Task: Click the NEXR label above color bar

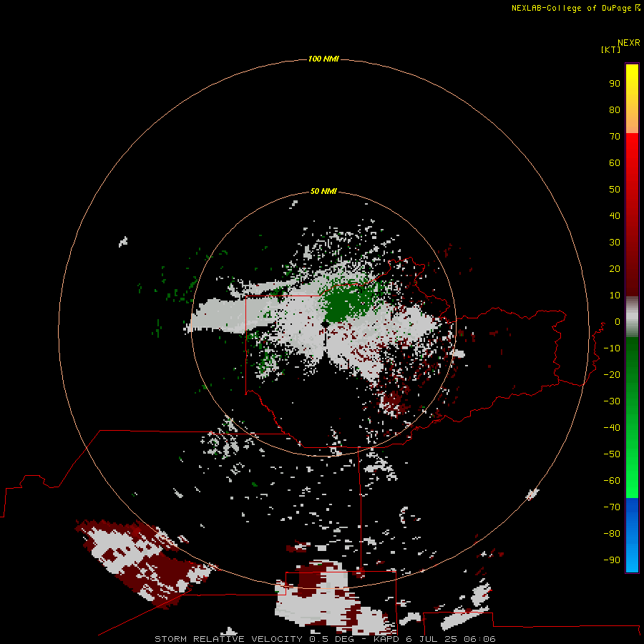Action: [x=629, y=43]
